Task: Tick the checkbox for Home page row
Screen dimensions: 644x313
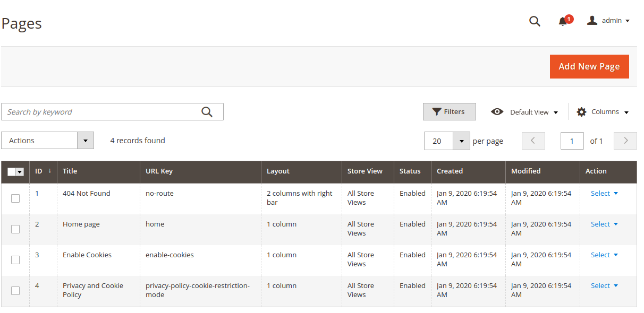Action: point(15,229)
